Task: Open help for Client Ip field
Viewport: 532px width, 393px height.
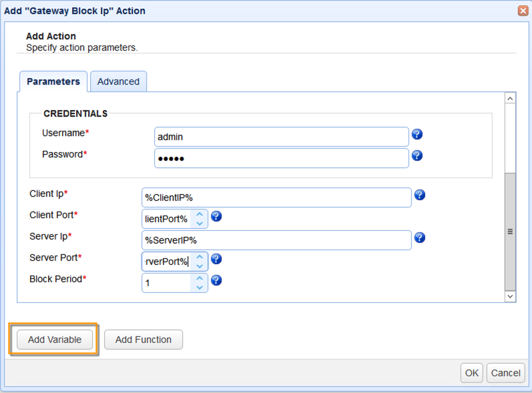Action: coord(420,195)
